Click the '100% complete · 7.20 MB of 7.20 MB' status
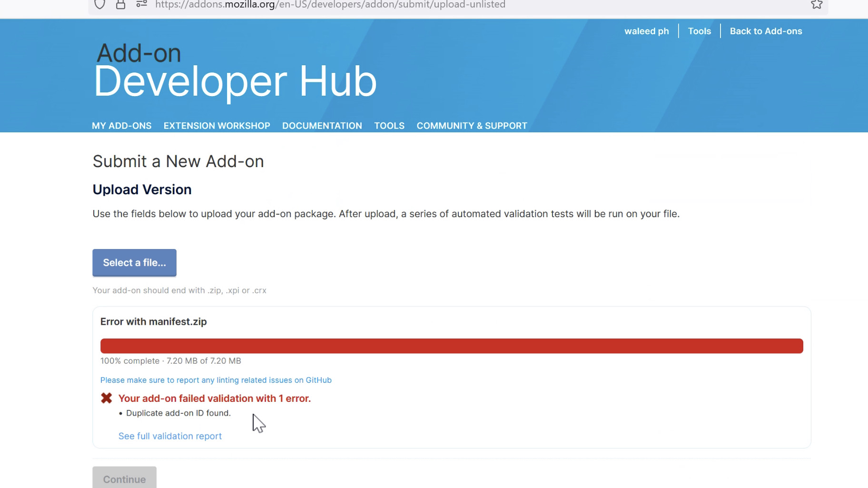 171,361
